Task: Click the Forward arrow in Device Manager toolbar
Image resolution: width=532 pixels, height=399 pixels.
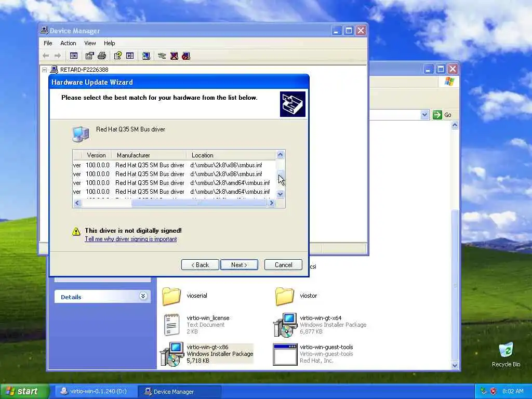Action: (58, 56)
